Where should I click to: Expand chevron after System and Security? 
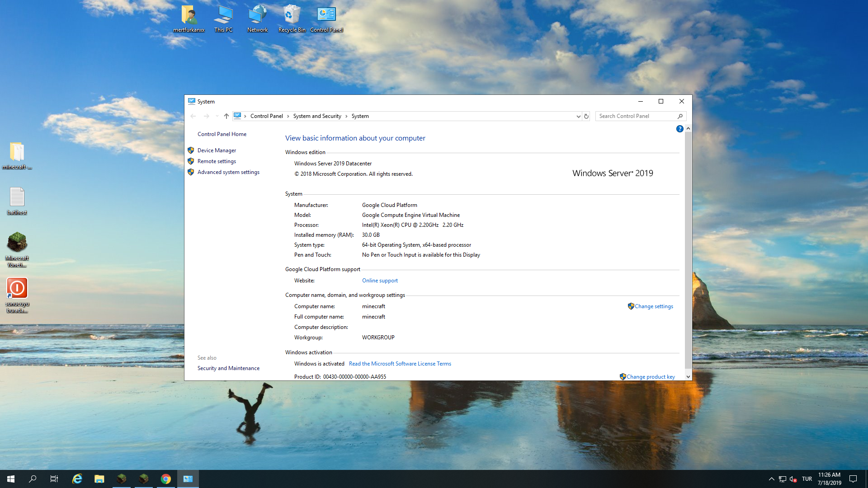click(347, 116)
